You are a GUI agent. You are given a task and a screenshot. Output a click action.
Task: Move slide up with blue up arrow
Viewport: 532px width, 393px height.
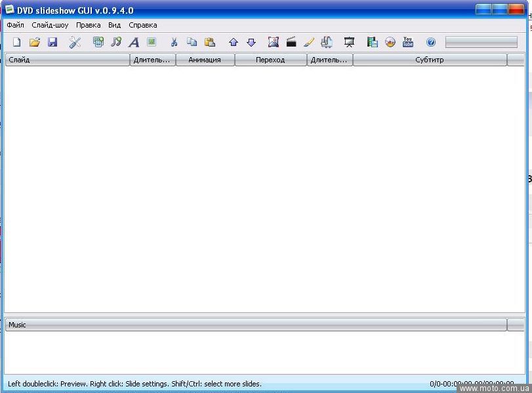234,42
